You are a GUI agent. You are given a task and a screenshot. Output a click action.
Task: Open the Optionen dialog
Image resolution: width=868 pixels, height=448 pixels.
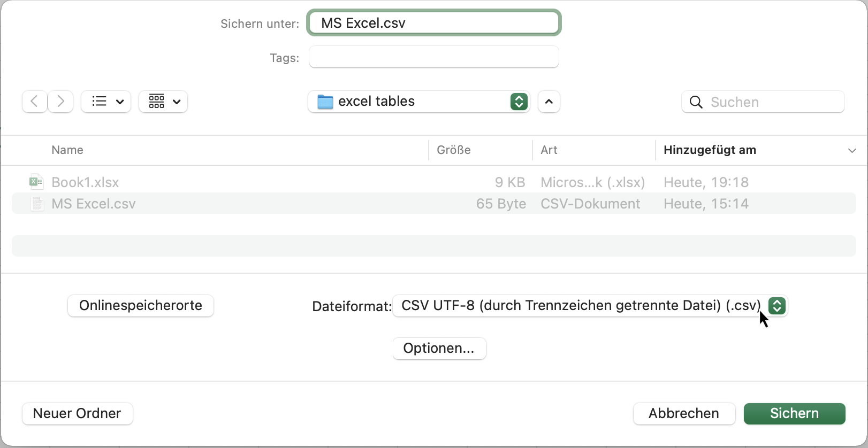click(x=439, y=348)
